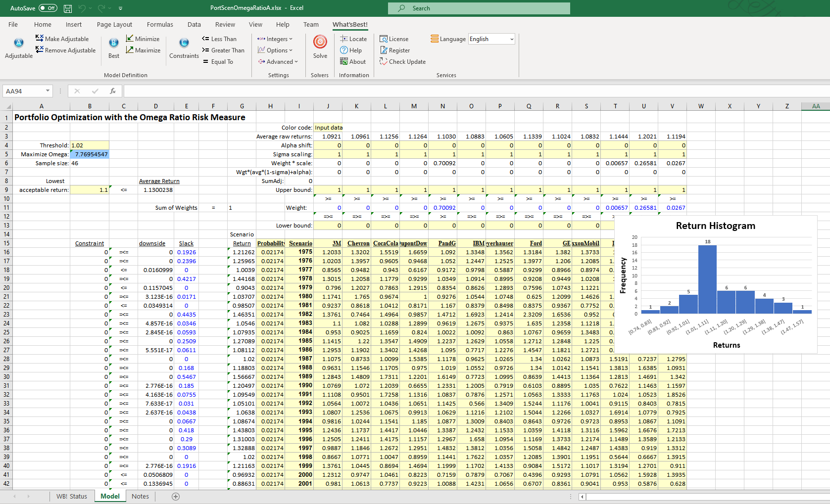Click the tallest bar in Return Histogram
The width and height of the screenshot is (830, 504).
pyautogui.click(x=707, y=279)
